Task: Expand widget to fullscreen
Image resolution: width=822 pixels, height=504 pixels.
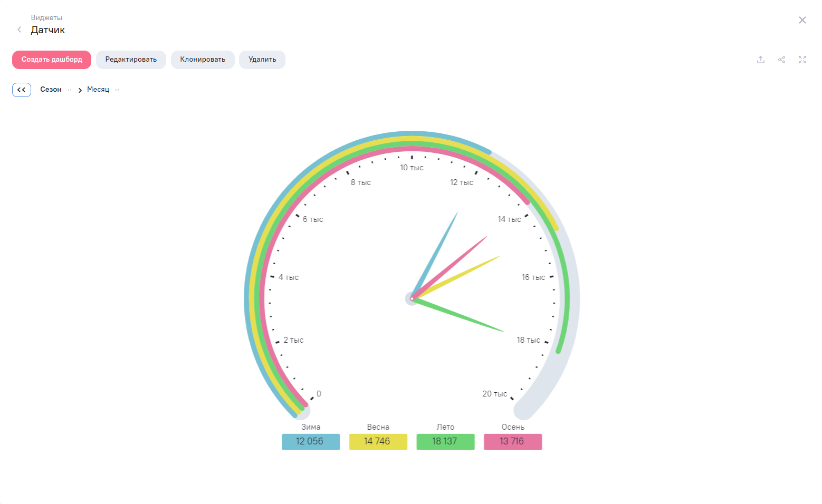Action: pos(802,60)
